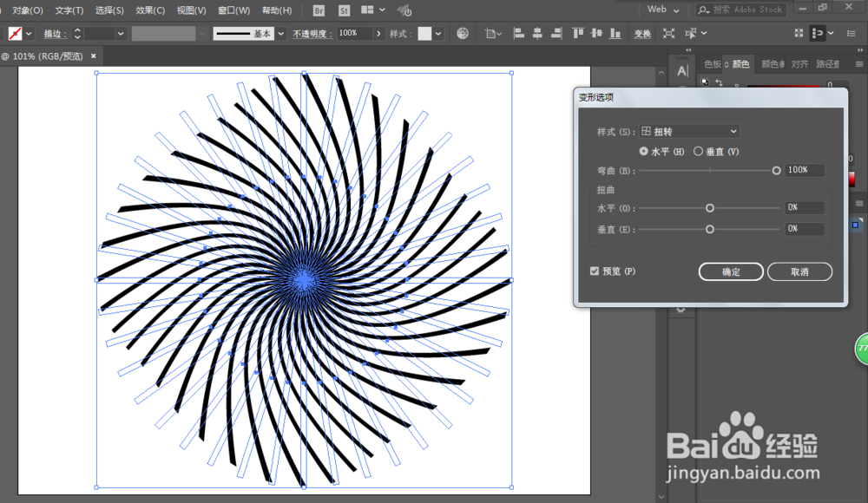
Task: Open the 效果(C) menu
Action: click(150, 10)
